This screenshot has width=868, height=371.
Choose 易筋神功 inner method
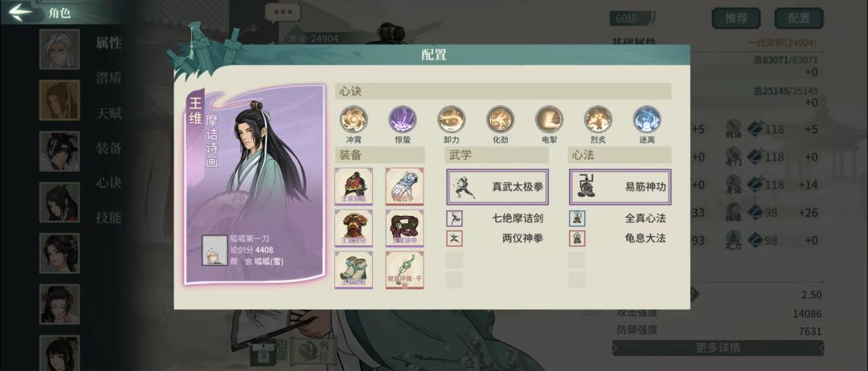click(x=620, y=187)
